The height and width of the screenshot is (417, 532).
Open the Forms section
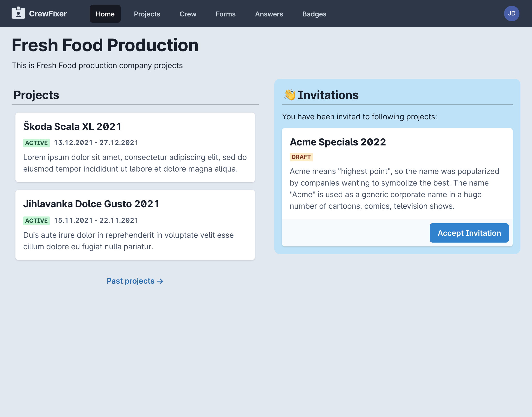pyautogui.click(x=225, y=14)
